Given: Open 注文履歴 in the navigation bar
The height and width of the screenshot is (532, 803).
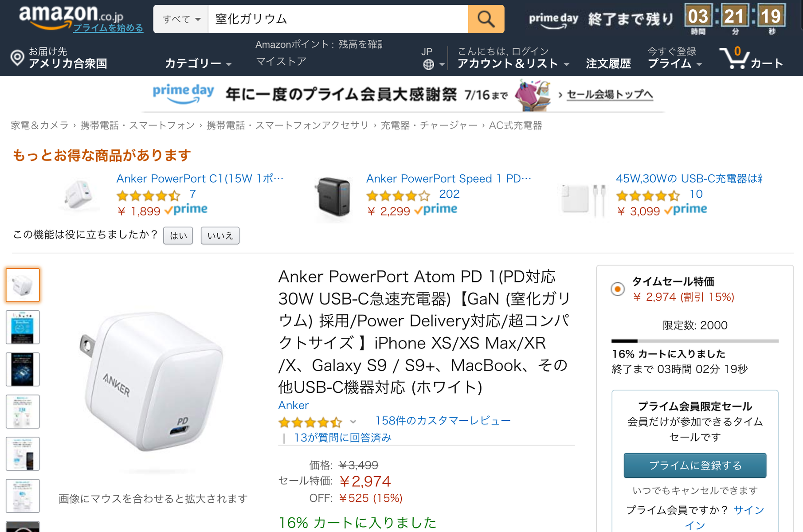Looking at the screenshot, I should pyautogui.click(x=608, y=63).
